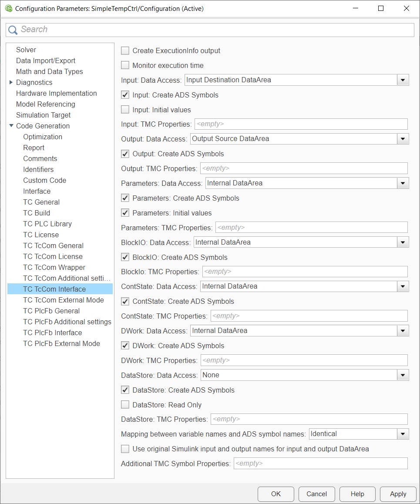Expand the Diagnostics tree node arrow
Viewport: 420px width, 504px height.
(x=11, y=82)
